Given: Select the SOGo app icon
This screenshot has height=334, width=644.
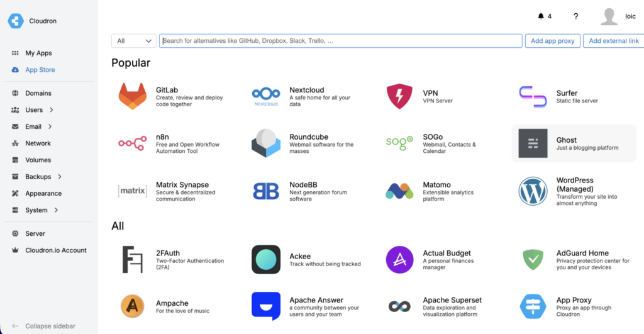Looking at the screenshot, I should click(399, 143).
